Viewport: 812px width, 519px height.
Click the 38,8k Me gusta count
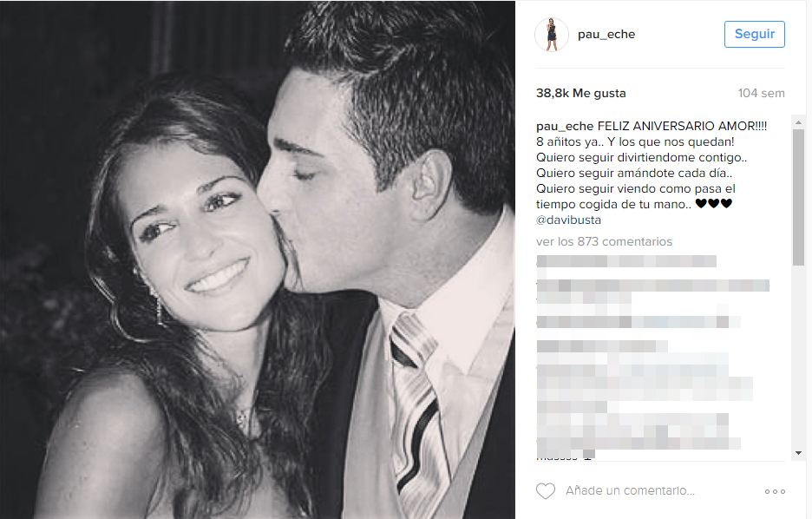(581, 93)
